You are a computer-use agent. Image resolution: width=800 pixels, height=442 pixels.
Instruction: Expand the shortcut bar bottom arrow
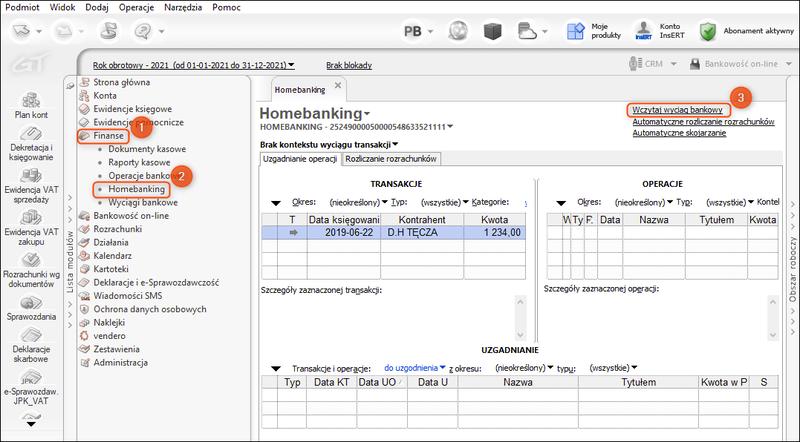click(31, 424)
